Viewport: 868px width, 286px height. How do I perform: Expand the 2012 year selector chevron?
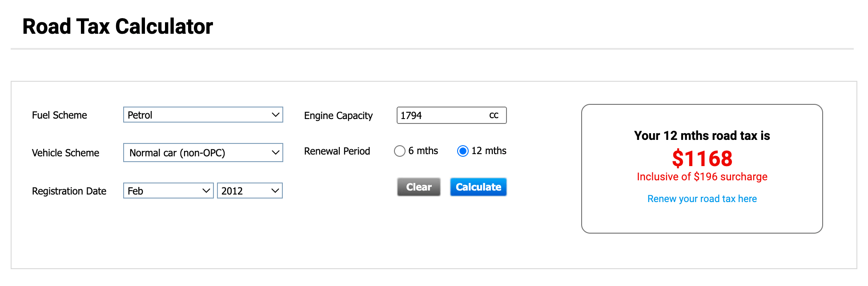275,191
